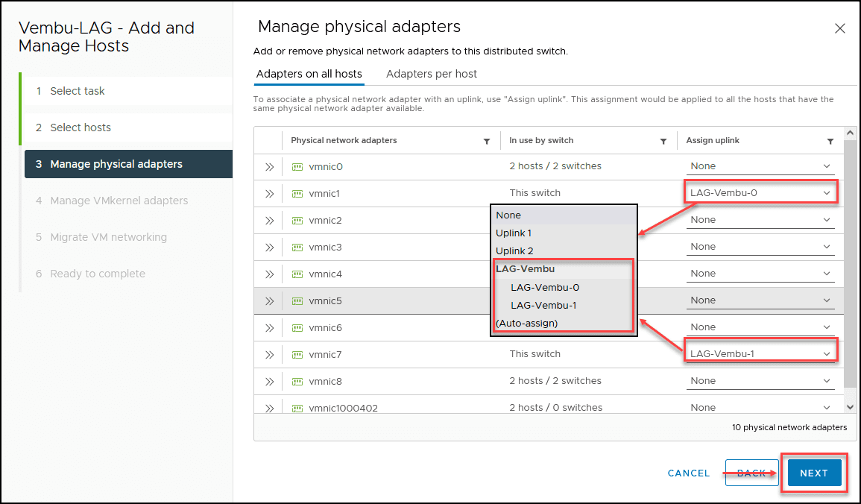Filter the Assign uplink column
Viewport: 861px width, 504px height.
coord(830,141)
